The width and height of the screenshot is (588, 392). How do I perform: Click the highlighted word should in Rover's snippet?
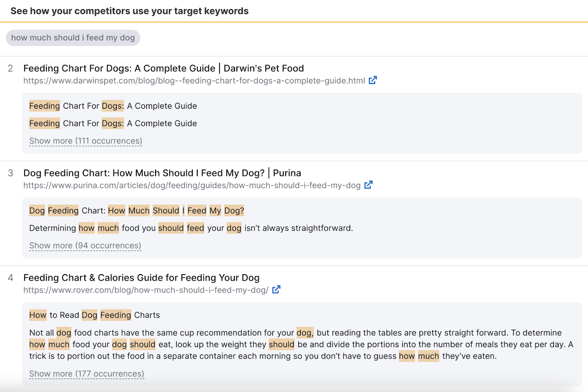coord(143,345)
